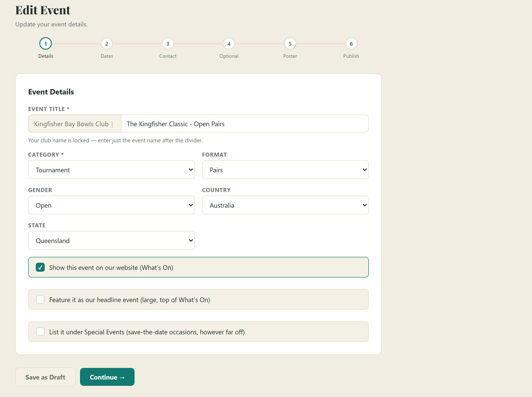
Task: Enable Feature it as our headline event
Action: pos(40,299)
